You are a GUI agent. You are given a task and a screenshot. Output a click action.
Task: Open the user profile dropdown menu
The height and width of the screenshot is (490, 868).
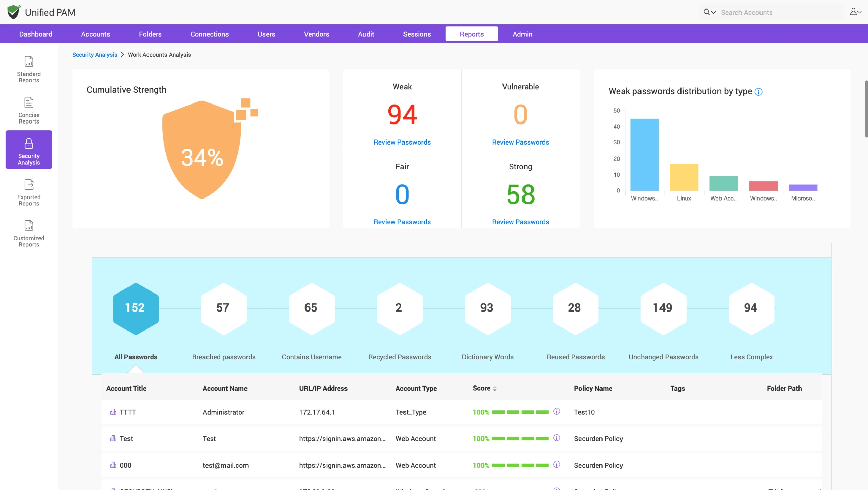pyautogui.click(x=855, y=12)
